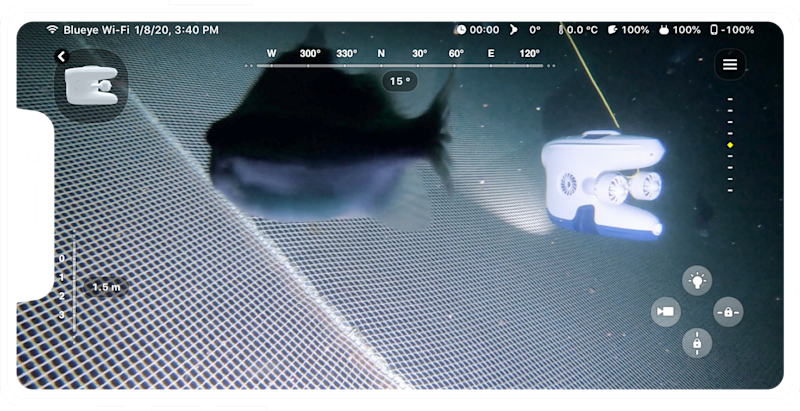The height and width of the screenshot is (411, 800).
Task: Tap 300° on the compass bar
Action: [x=310, y=54]
